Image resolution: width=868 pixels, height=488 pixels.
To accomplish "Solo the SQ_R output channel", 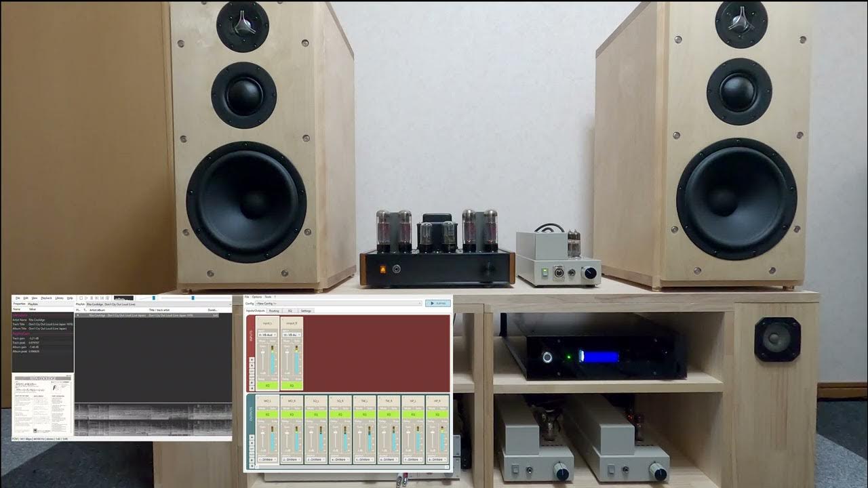I will [x=346, y=408].
